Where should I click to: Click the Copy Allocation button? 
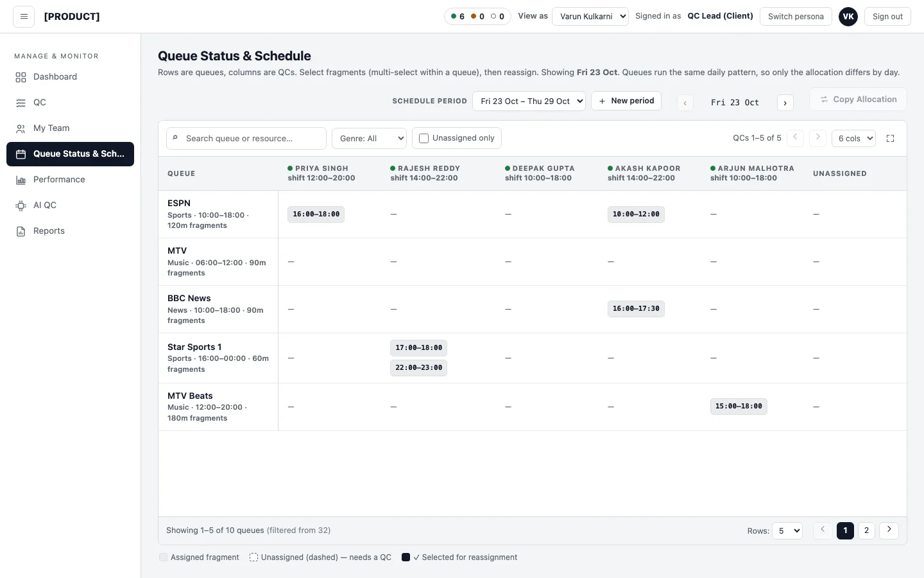858,100
